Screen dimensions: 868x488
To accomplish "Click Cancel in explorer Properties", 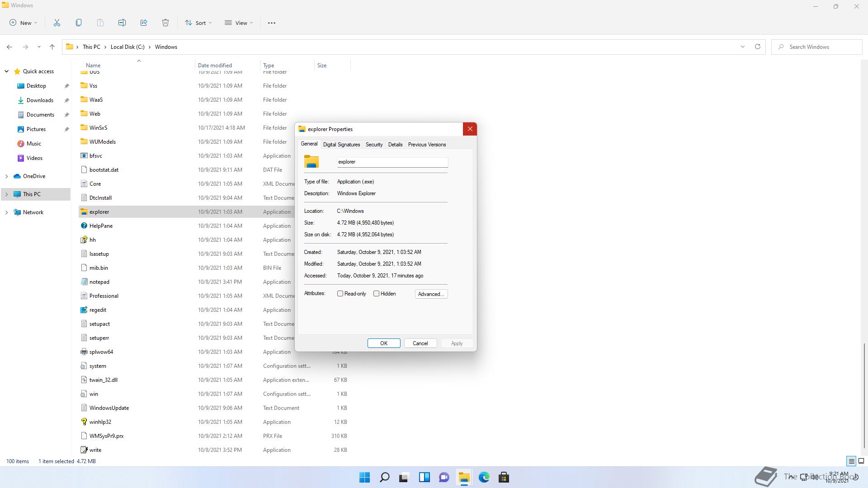I will click(420, 343).
